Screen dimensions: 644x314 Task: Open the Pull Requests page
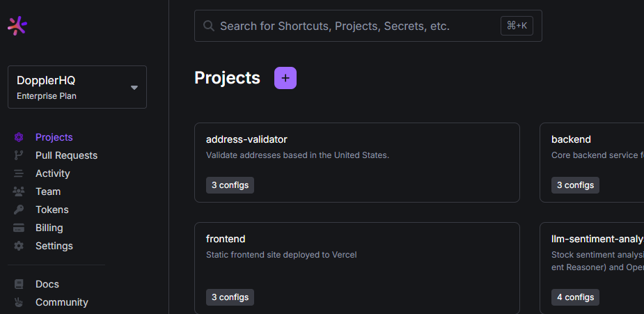pyautogui.click(x=66, y=155)
